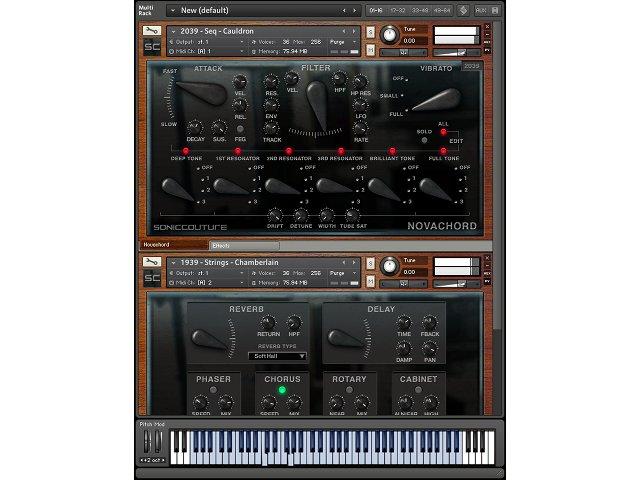Click the DETUNE knob in Novachord panel

(299, 215)
